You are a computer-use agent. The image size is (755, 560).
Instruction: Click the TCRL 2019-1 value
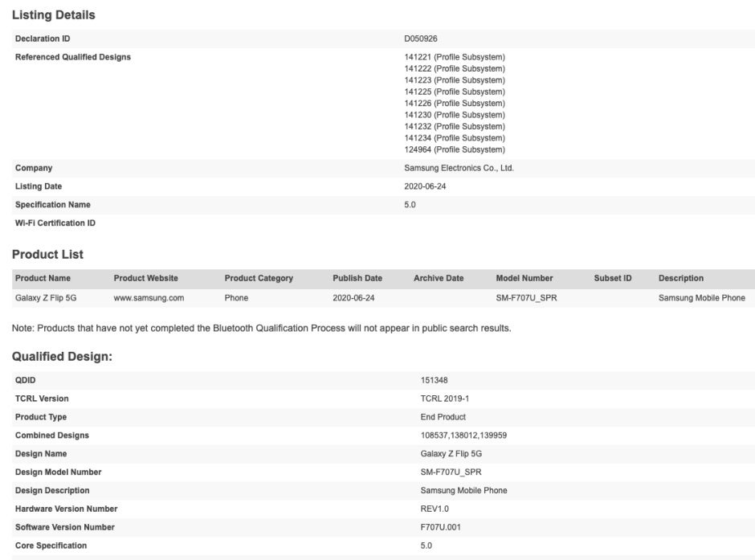click(444, 399)
